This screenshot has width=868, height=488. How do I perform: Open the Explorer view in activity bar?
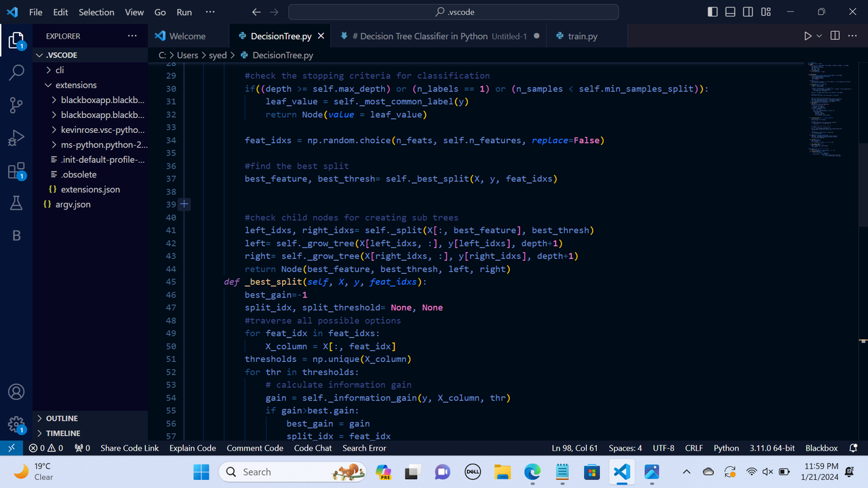coord(16,41)
